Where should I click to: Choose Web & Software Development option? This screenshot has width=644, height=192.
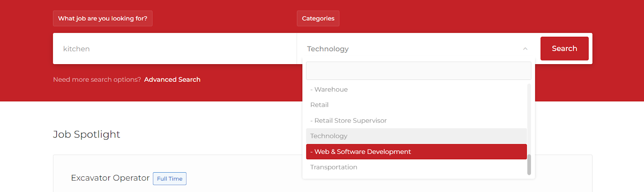[x=416, y=152]
